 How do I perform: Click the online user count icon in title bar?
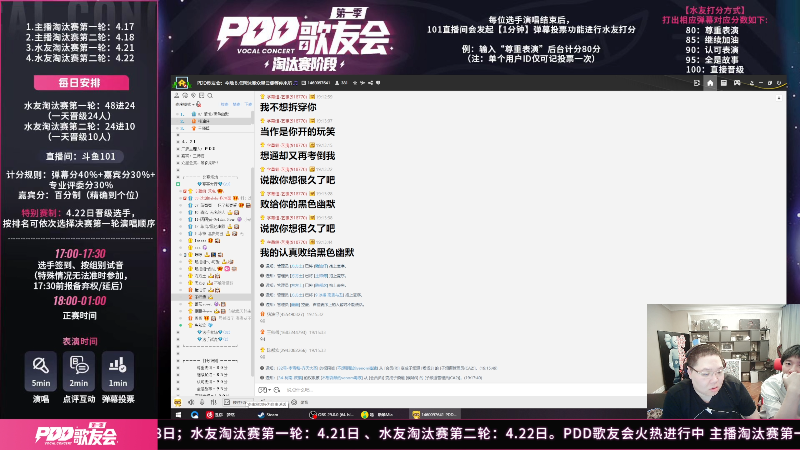pos(337,83)
